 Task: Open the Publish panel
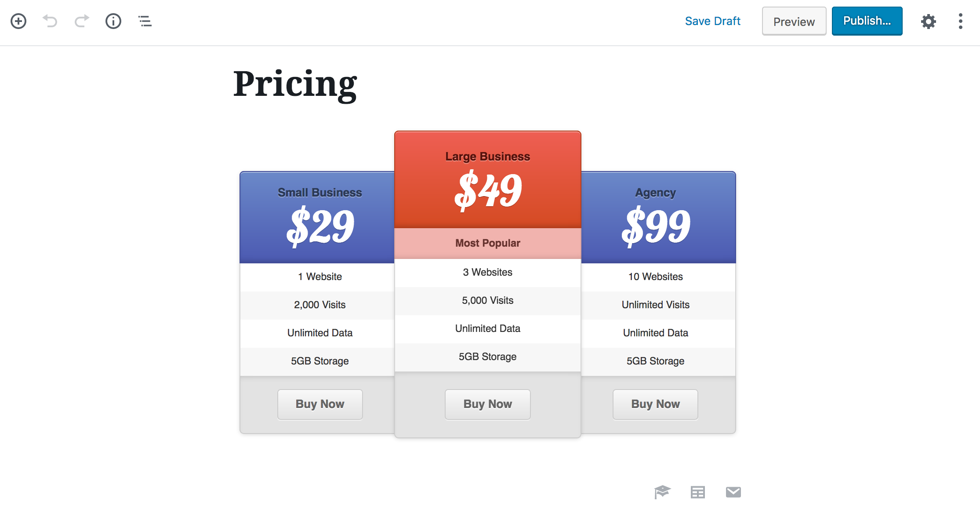click(867, 21)
